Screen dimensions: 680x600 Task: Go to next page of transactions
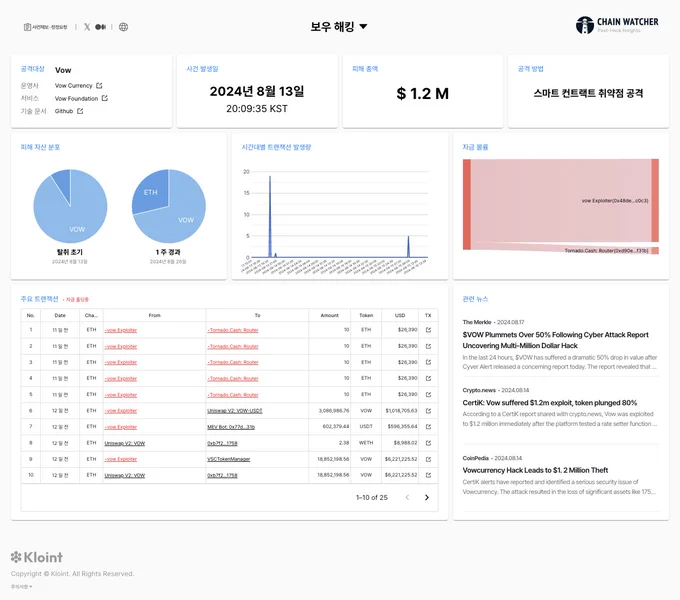click(427, 497)
